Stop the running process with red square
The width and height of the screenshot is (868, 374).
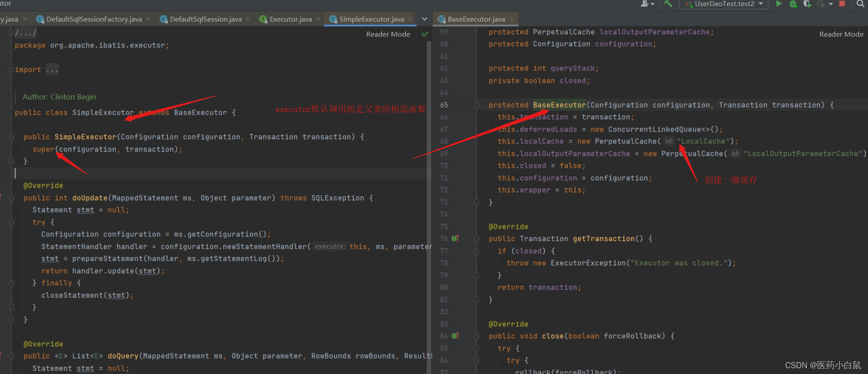842,4
